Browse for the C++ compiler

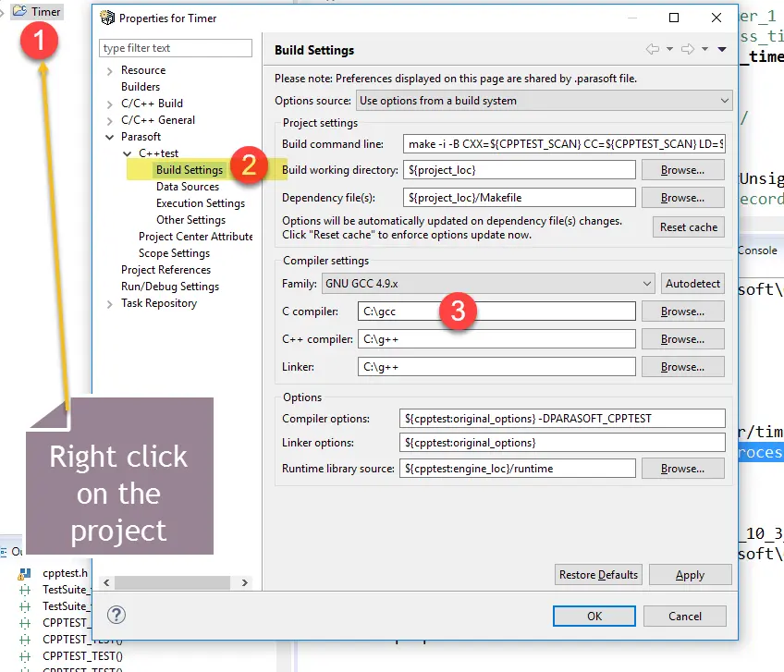[683, 339]
